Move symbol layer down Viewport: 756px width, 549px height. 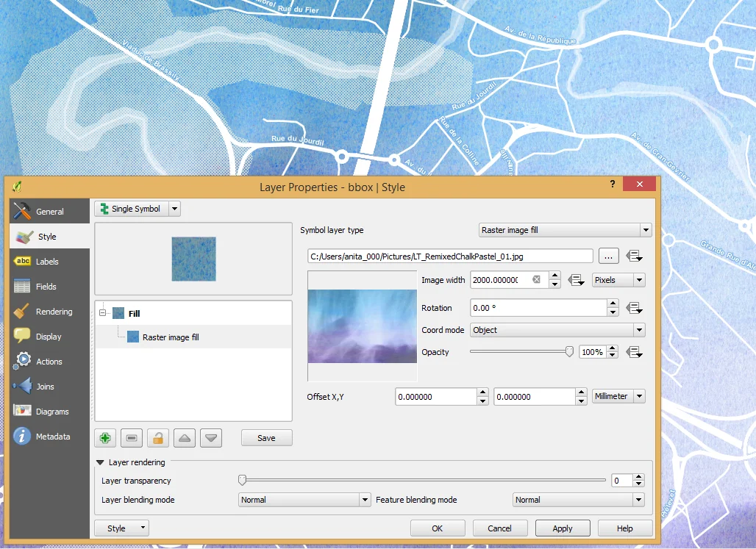pyautogui.click(x=211, y=438)
